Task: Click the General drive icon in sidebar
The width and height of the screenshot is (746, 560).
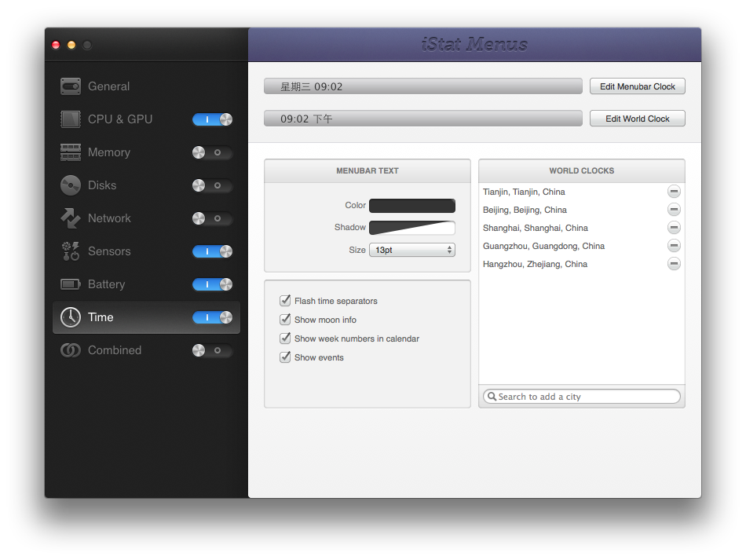Action: click(71, 86)
